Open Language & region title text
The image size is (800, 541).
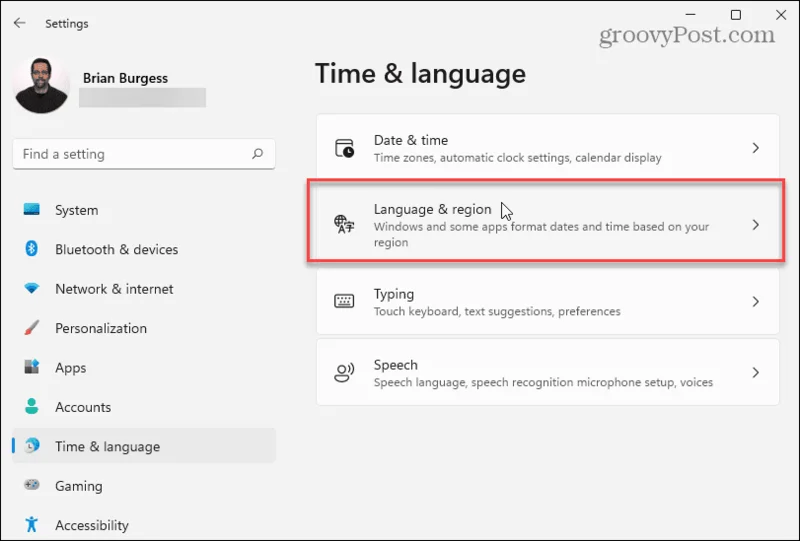pyautogui.click(x=433, y=209)
